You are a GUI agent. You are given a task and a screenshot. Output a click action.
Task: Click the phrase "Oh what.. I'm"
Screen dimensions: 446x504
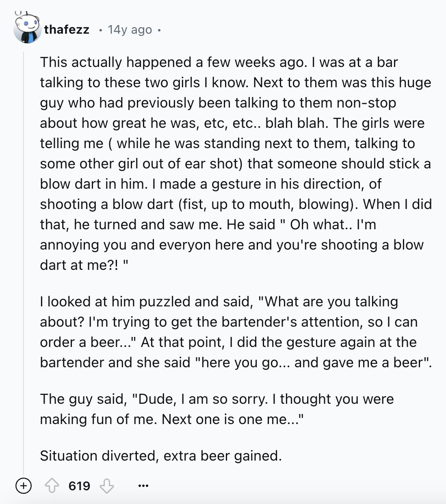pos(333,224)
